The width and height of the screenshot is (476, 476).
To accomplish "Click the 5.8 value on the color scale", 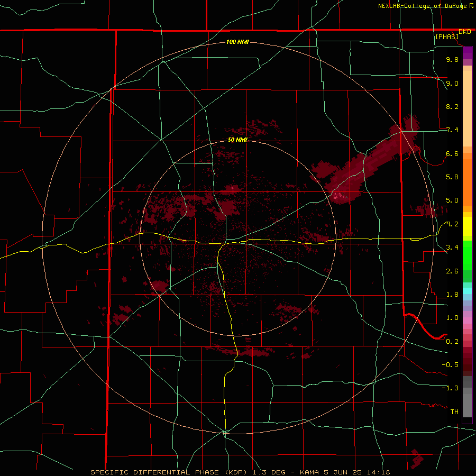I will (x=452, y=177).
